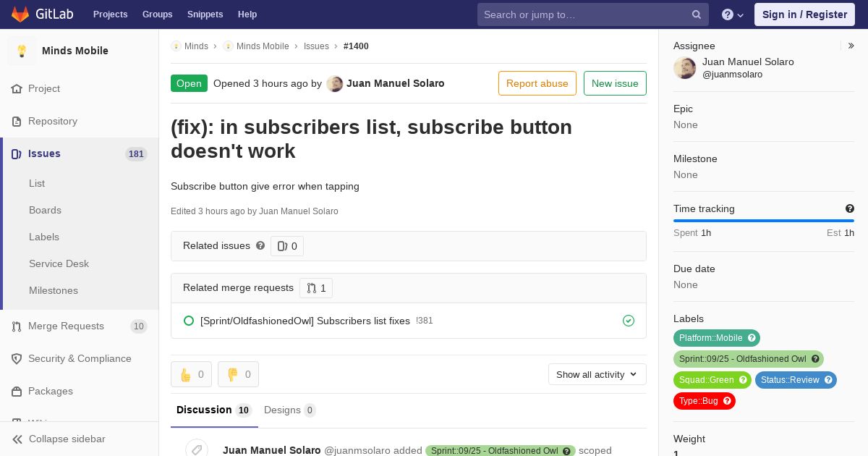Click the Related issues help icon
This screenshot has height=456, width=868.
(x=260, y=245)
